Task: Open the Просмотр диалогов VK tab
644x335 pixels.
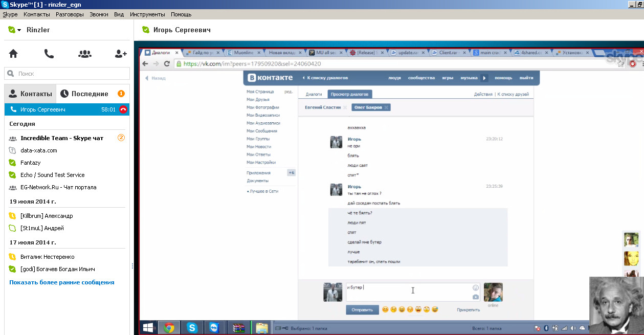Action: (349, 94)
